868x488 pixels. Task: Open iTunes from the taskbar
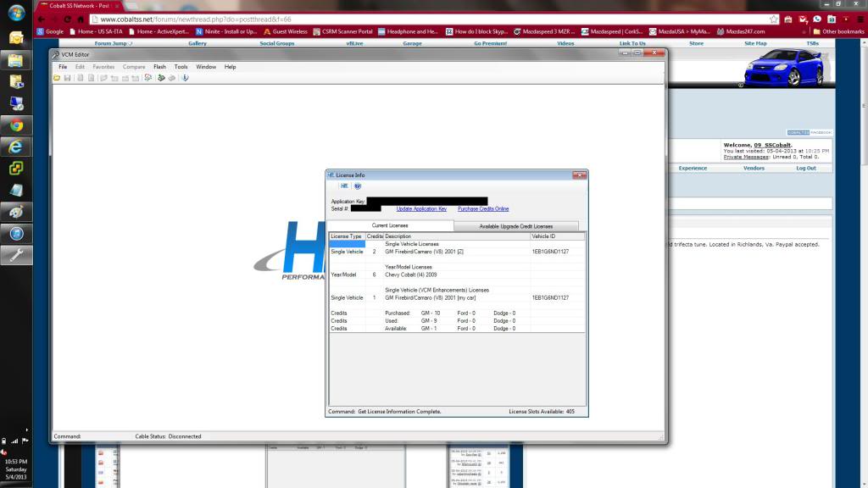(16, 234)
